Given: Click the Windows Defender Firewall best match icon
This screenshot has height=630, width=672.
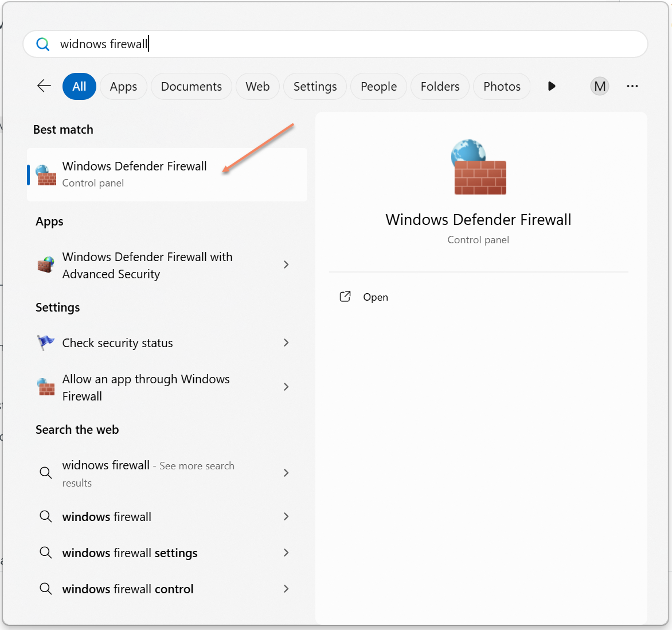Looking at the screenshot, I should point(46,175).
